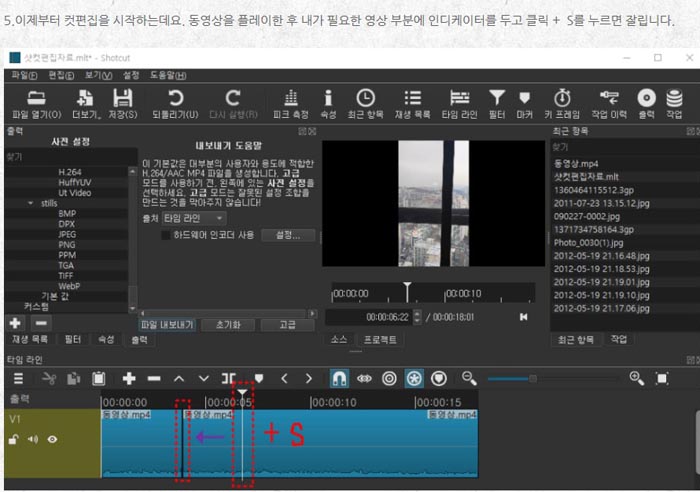Image resolution: width=700 pixels, height=492 pixels.
Task: Click the 더보기 toolbar icon
Action: click(86, 104)
